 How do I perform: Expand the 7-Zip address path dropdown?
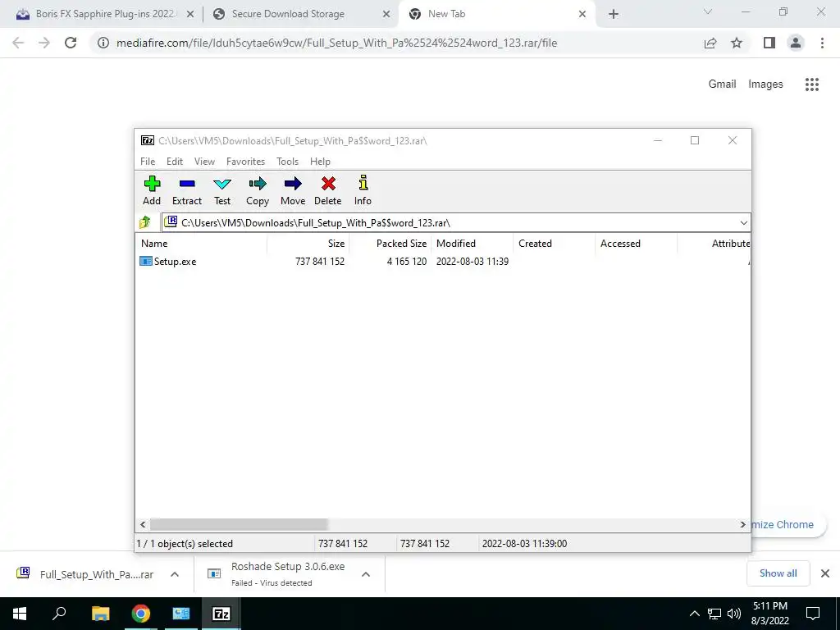click(743, 223)
